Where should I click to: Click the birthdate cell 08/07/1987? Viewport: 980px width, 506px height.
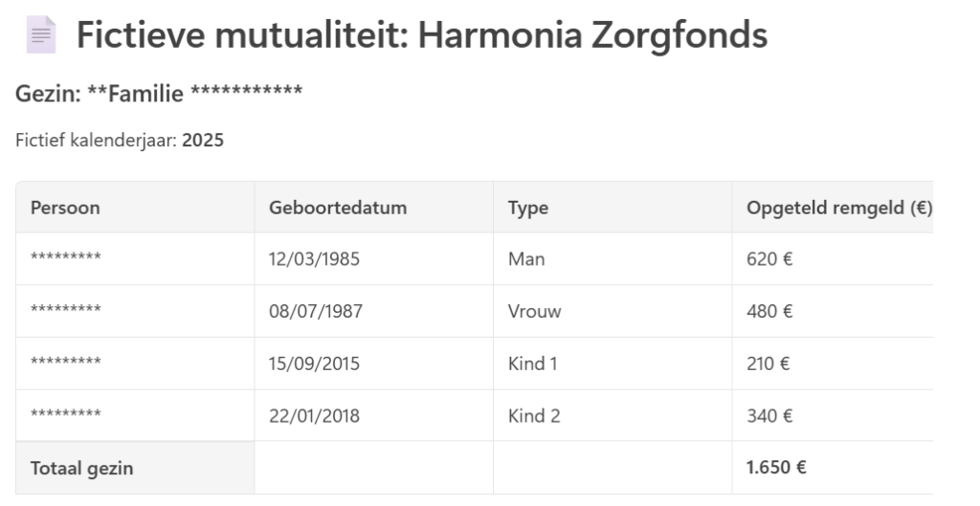[x=374, y=311]
